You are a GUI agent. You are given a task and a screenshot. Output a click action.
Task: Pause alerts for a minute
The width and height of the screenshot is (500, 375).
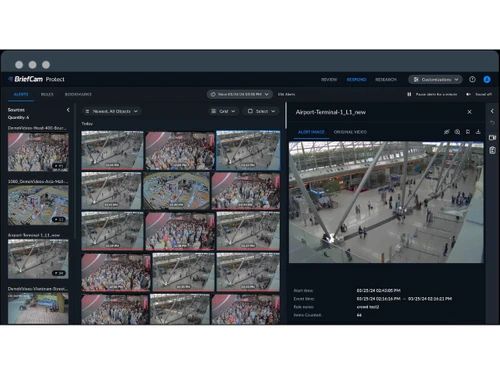[x=432, y=94]
